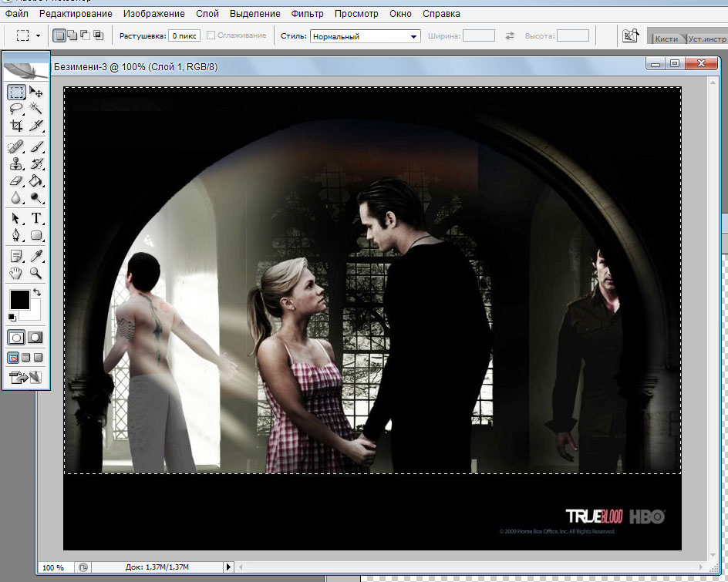Enable Intersect with Selection mode
The width and height of the screenshot is (728, 582).
99,35
